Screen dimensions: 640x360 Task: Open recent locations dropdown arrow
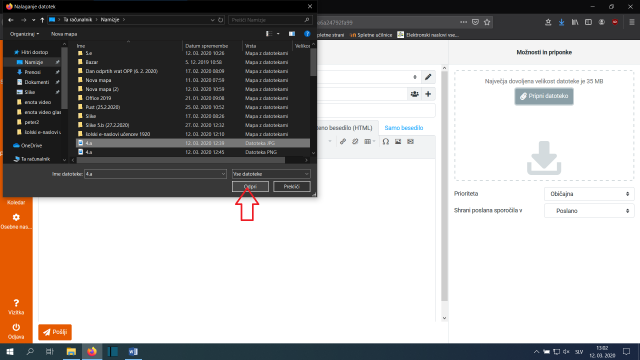point(33,20)
